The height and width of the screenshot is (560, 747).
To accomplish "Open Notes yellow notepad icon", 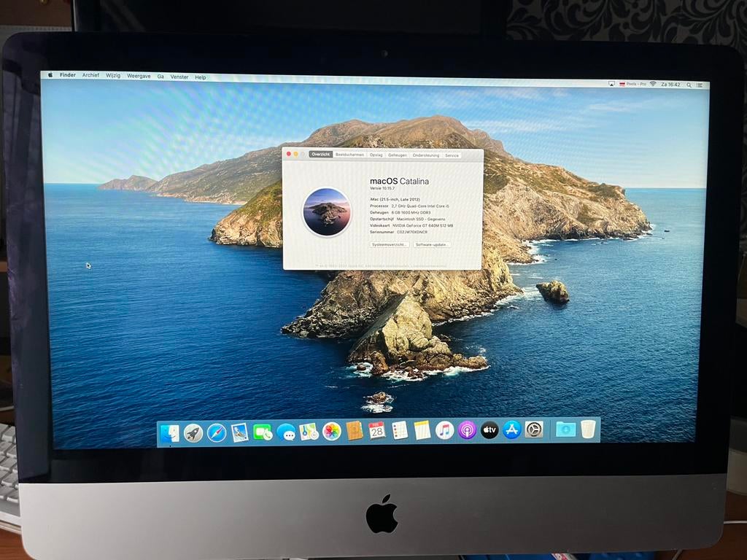I will [422, 430].
